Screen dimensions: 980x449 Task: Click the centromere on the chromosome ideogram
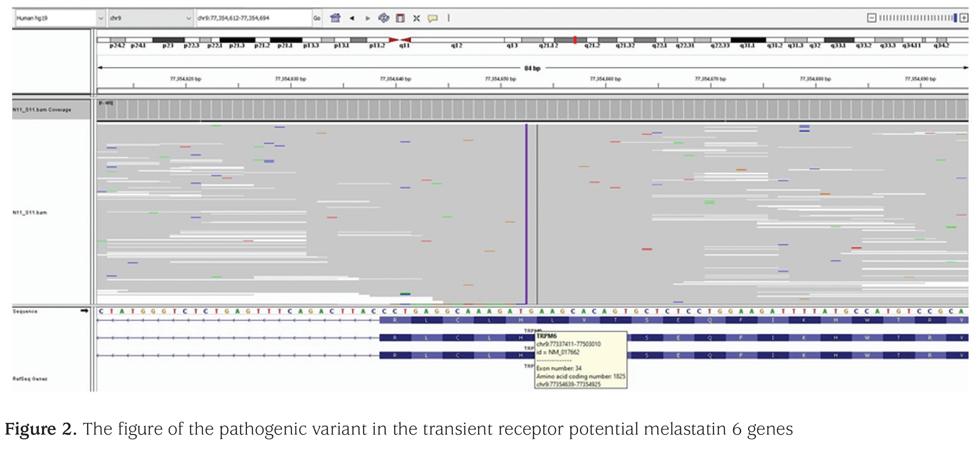(400, 40)
